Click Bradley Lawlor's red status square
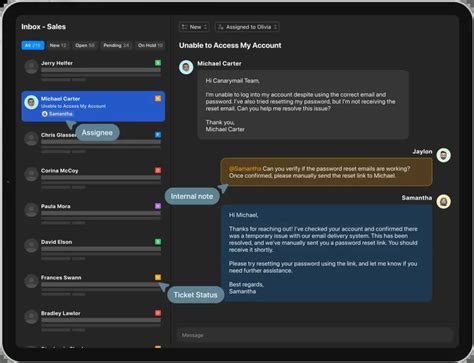The image size is (474, 363). tap(158, 313)
